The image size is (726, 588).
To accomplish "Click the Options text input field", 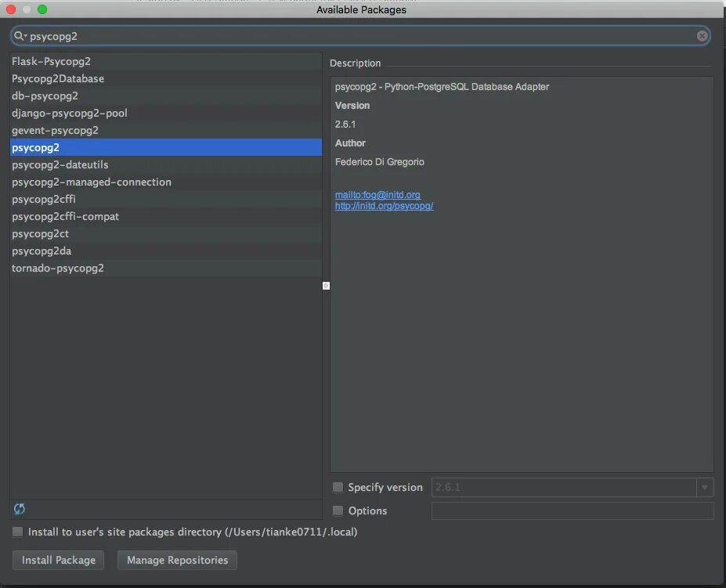I will coord(572,510).
